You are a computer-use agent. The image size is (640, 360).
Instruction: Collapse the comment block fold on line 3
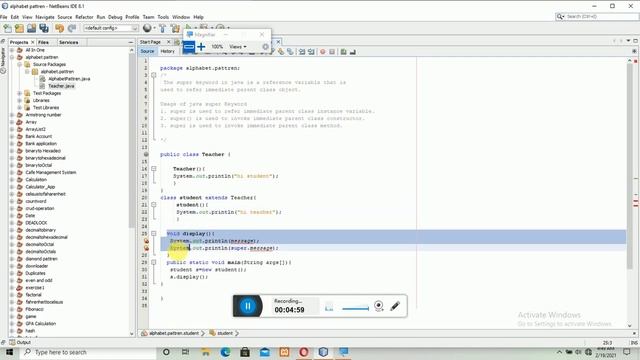coord(154,75)
